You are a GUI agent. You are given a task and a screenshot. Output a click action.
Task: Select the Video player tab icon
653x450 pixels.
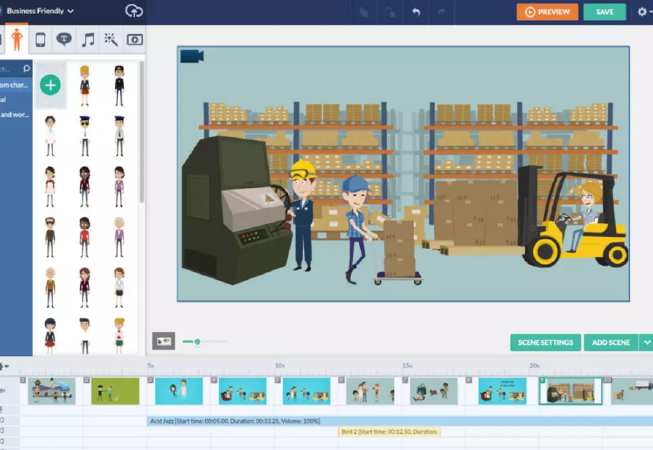pos(135,40)
